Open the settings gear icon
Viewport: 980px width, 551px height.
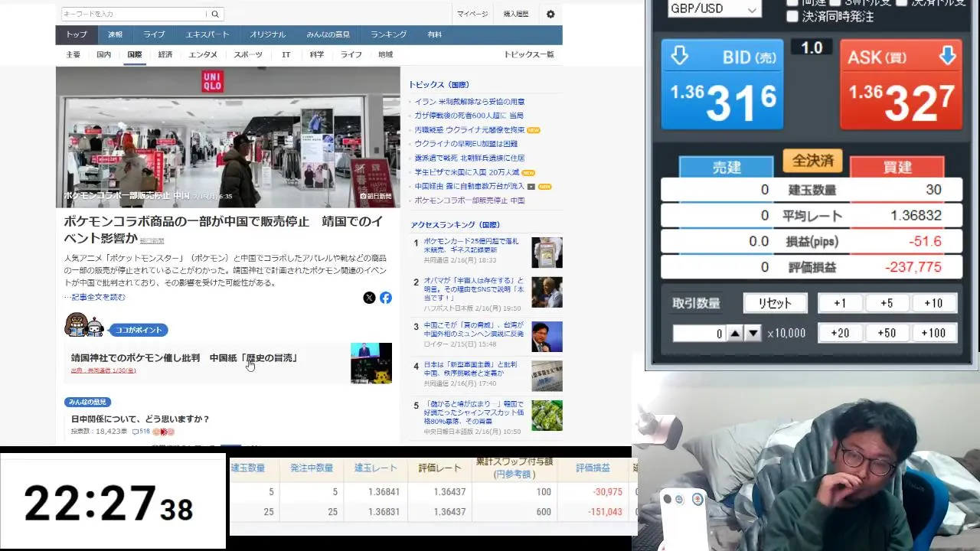(550, 14)
